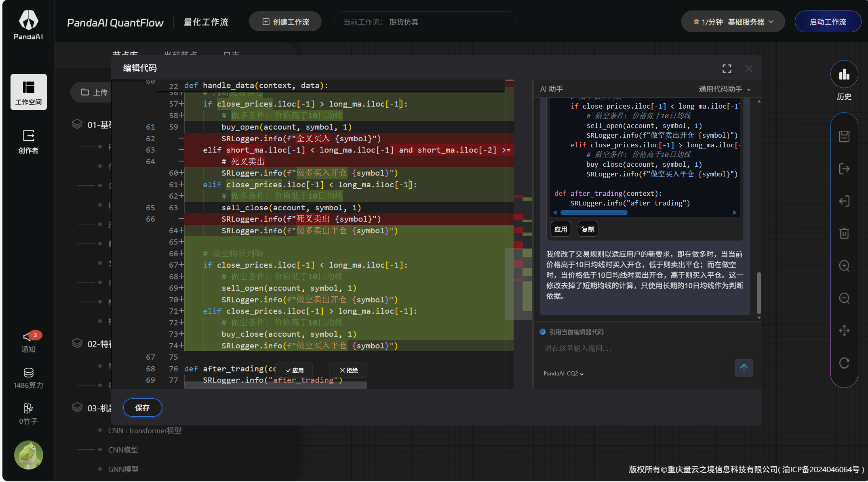Click the 版权所有 copyright footer text
This screenshot has height=482, width=868.
pos(746,469)
